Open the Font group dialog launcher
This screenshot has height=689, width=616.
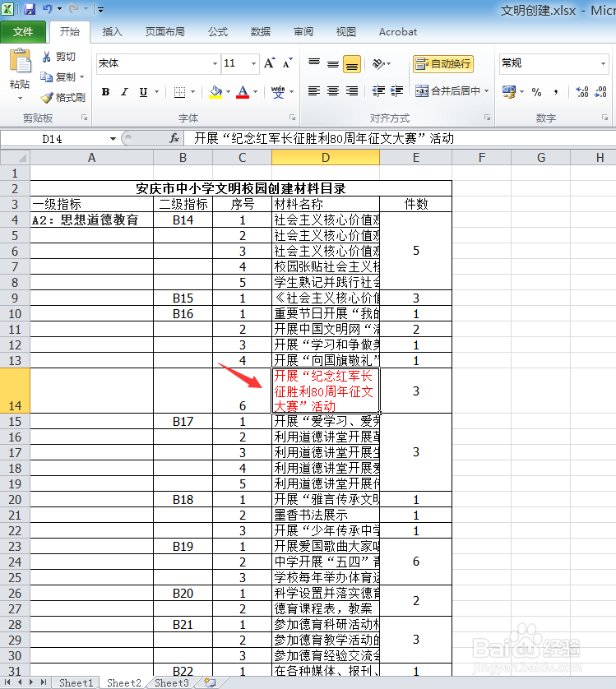(x=293, y=118)
